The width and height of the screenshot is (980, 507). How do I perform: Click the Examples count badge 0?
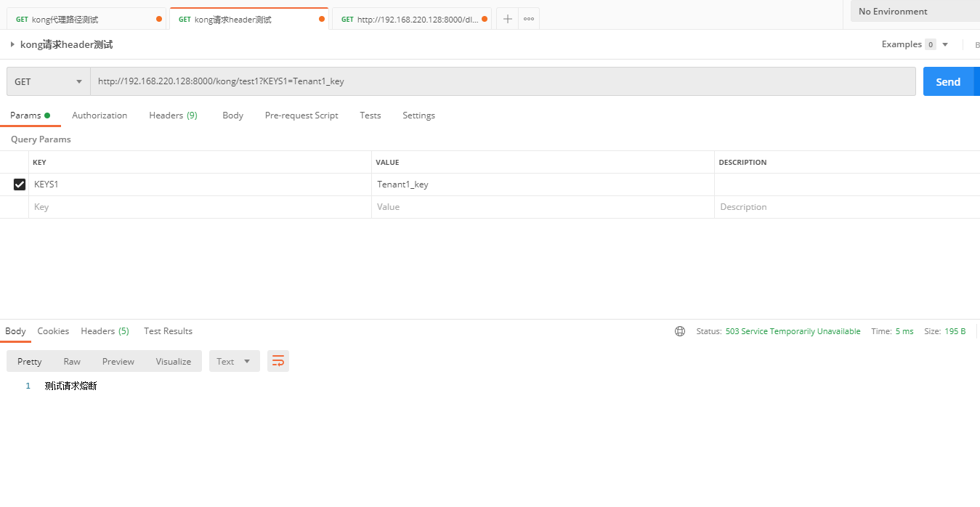pos(930,44)
